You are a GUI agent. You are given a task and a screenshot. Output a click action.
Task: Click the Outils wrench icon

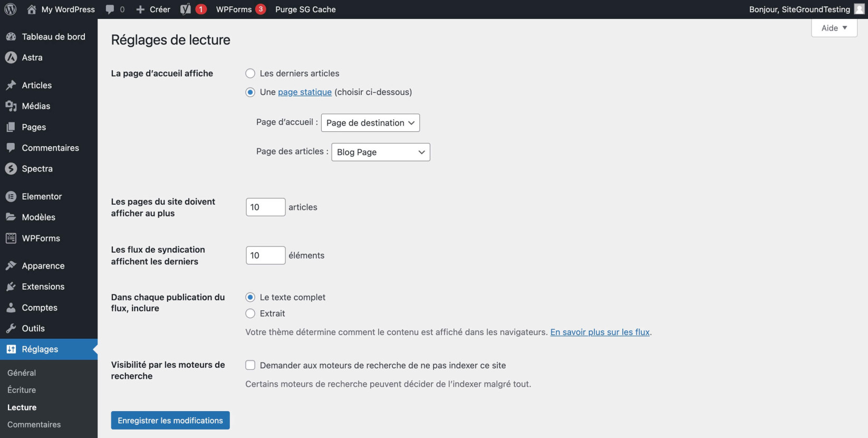click(x=11, y=328)
